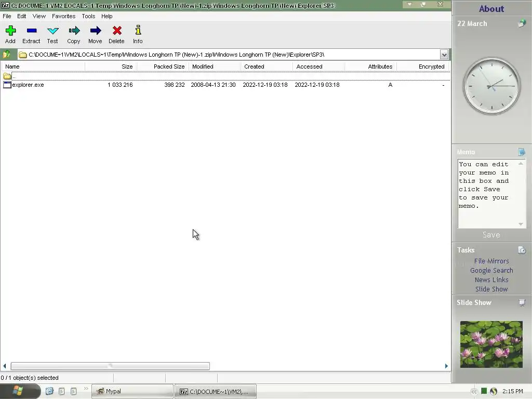Screen dimensions: 532x399
Task: Open the News Links link
Action: pos(491,280)
